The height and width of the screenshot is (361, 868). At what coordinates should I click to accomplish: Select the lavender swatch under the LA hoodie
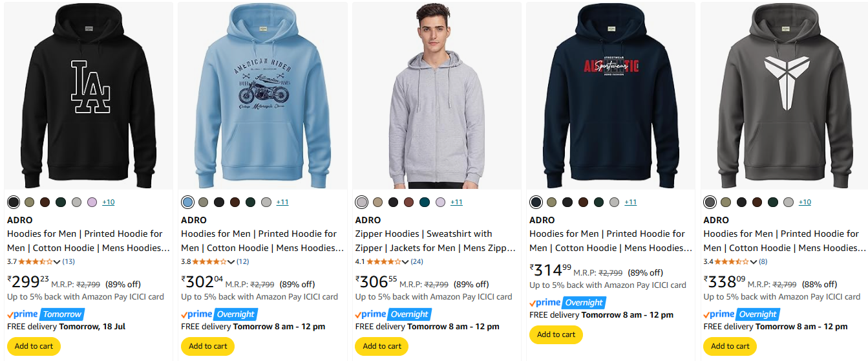coord(92,202)
